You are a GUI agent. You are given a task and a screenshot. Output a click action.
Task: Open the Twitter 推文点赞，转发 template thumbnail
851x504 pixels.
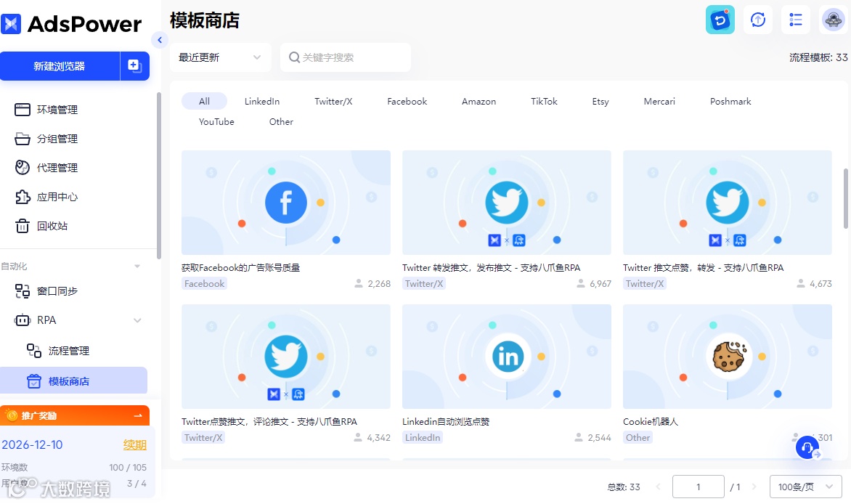(x=728, y=203)
